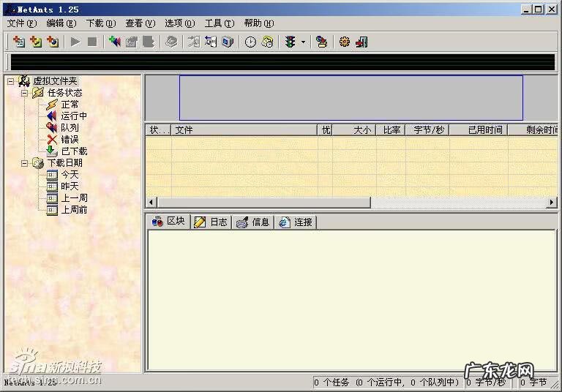Click the clock scheduler toolbar icon
562x392 pixels.
pyautogui.click(x=250, y=42)
